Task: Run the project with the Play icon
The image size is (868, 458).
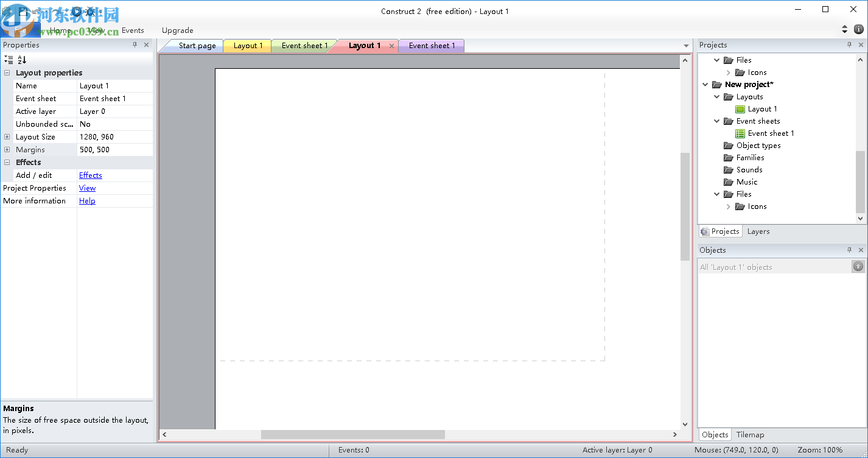Action: [x=77, y=11]
